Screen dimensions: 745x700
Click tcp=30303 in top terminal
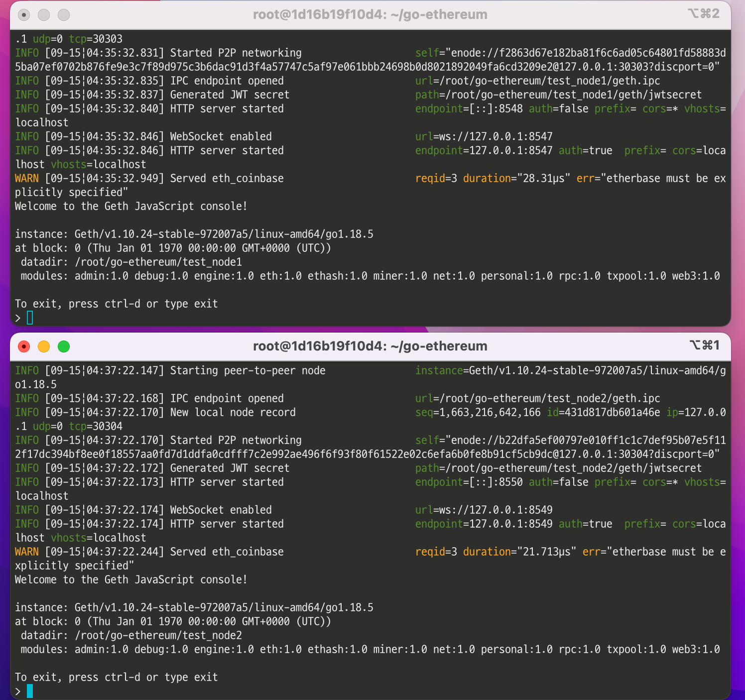(x=96, y=39)
